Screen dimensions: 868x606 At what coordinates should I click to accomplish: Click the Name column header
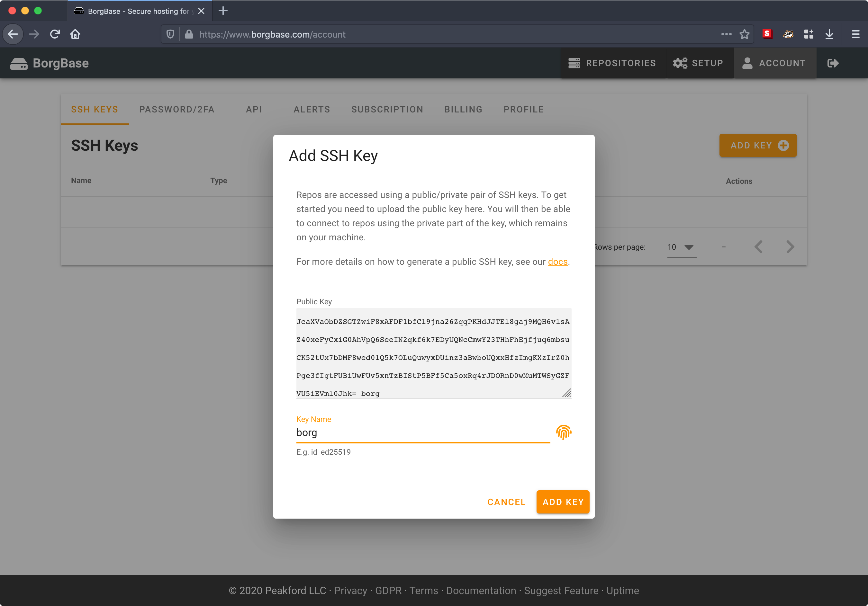pyautogui.click(x=81, y=181)
